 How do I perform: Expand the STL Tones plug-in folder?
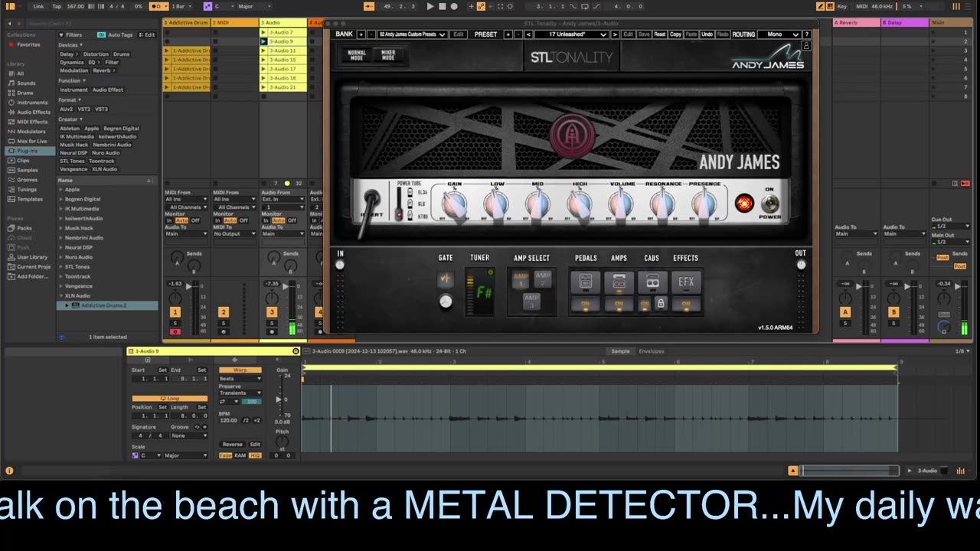click(x=61, y=267)
